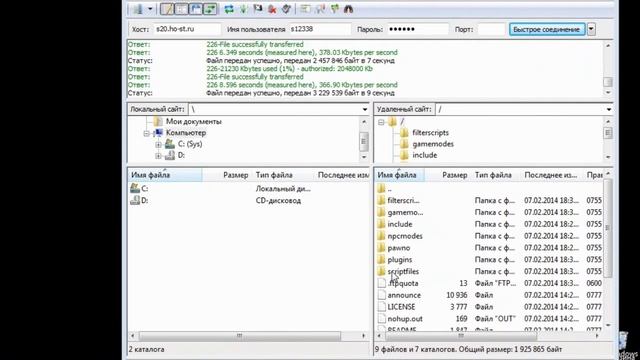Expand D: drive tree node
Image resolution: width=640 pixels, height=360 pixels.
pos(158,156)
